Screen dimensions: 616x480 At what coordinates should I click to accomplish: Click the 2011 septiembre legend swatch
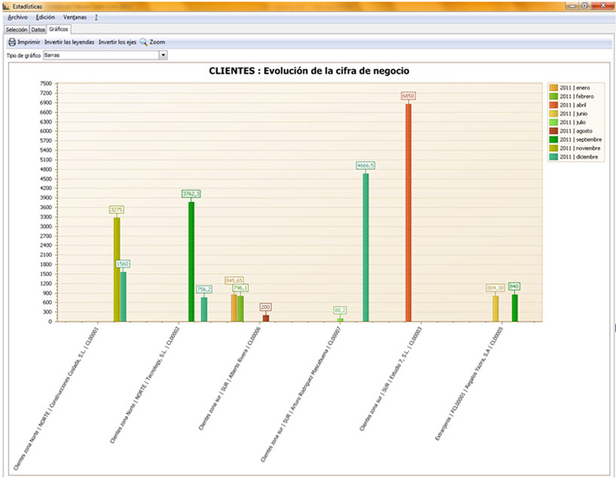tap(554, 139)
